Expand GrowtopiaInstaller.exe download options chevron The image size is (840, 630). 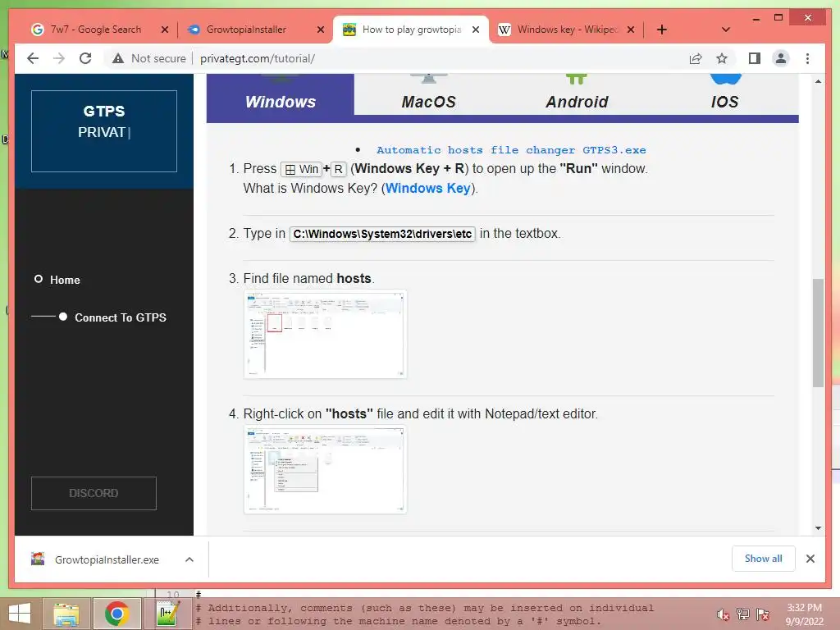coord(189,559)
